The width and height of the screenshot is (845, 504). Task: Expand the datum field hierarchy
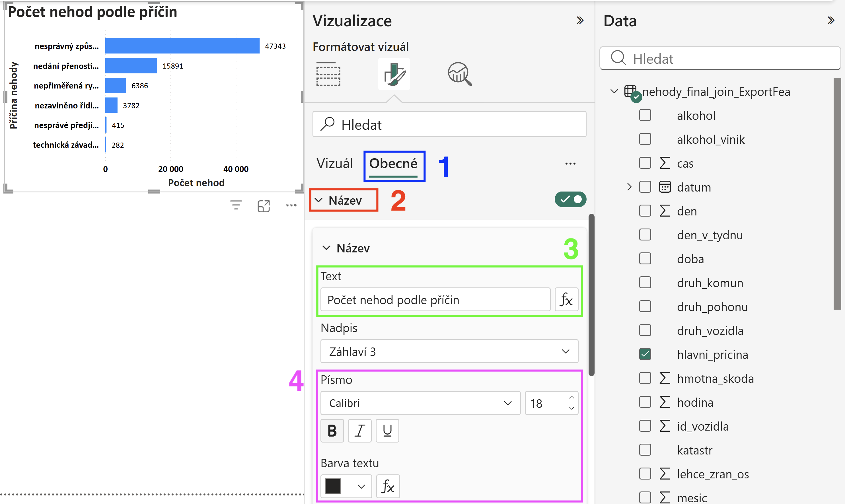(629, 187)
